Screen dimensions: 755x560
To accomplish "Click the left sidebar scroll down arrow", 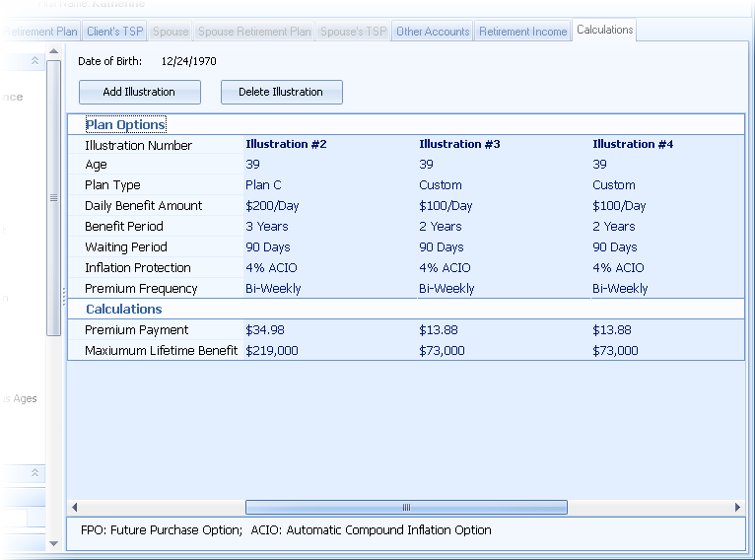I will pyautogui.click(x=53, y=543).
